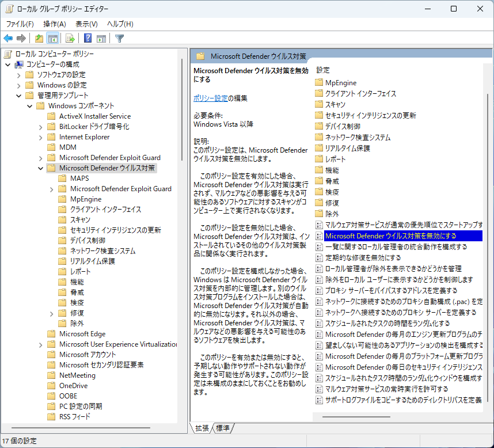Open スキャン folder in settings list

point(335,105)
